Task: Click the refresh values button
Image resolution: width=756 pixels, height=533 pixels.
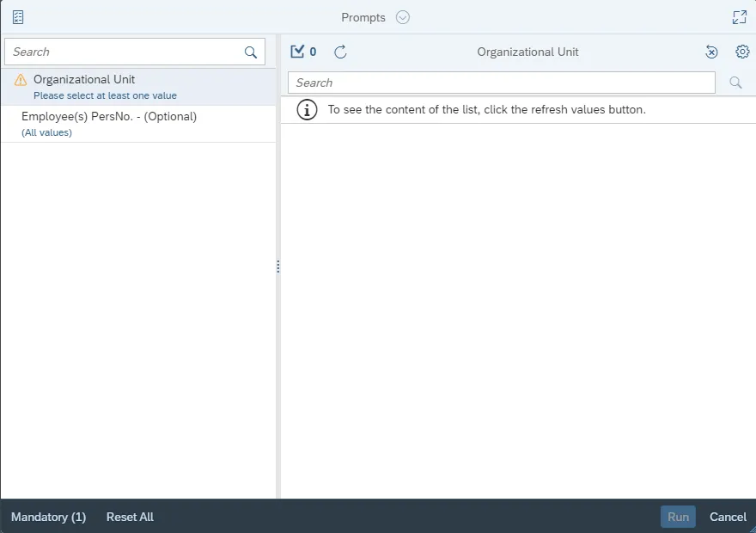Action: point(340,52)
